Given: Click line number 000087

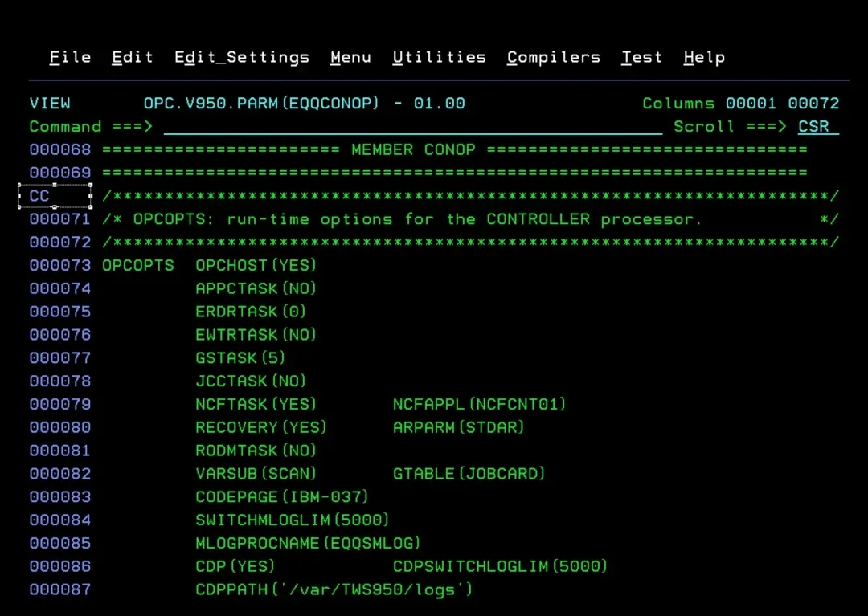Looking at the screenshot, I should [x=59, y=590].
